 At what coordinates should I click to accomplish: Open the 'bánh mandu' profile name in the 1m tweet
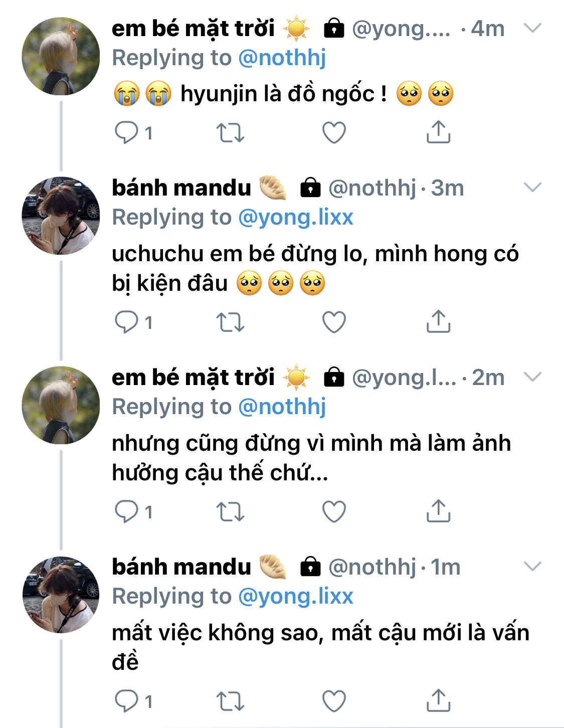[x=181, y=567]
